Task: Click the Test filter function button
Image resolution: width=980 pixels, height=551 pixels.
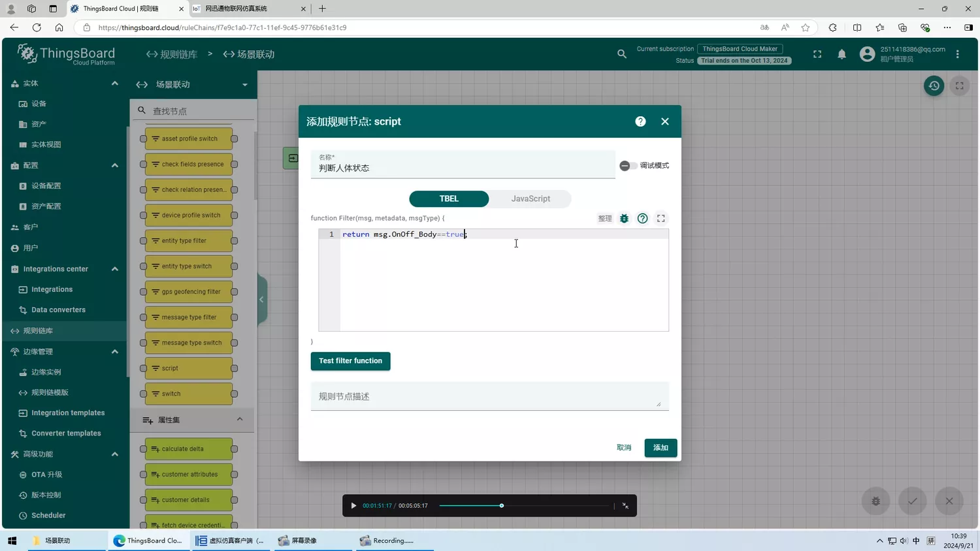Action: pos(350,361)
